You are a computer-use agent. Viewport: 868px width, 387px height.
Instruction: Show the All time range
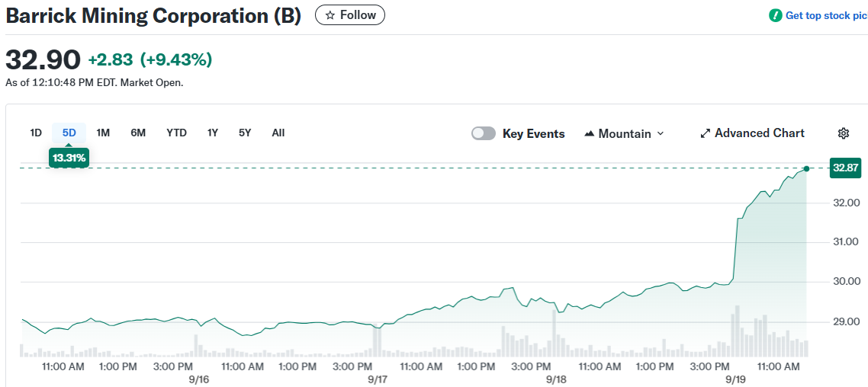click(278, 133)
